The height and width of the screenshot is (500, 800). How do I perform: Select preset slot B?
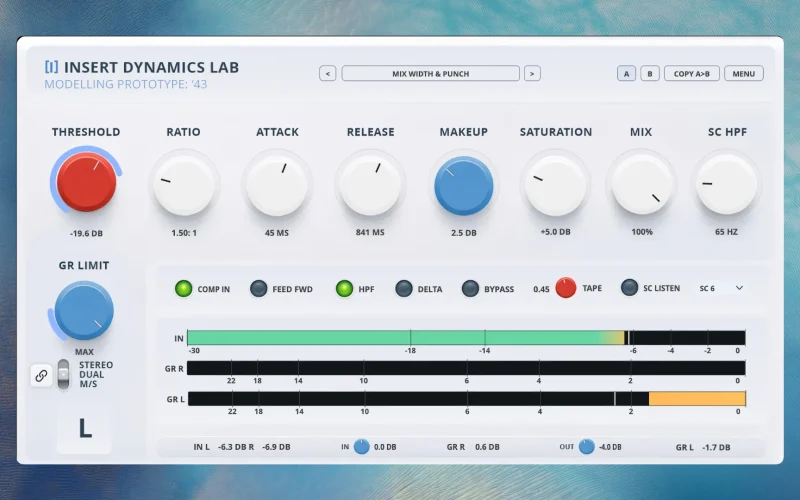[x=650, y=73]
